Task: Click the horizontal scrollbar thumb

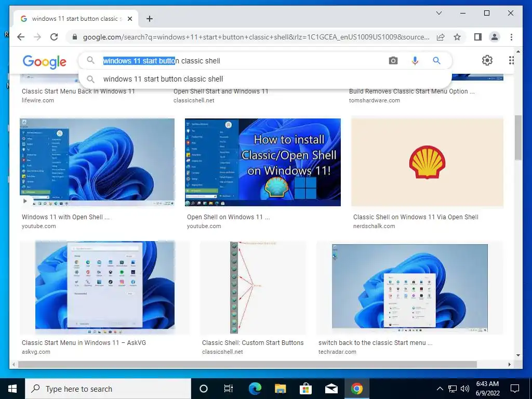Action: tap(247, 364)
